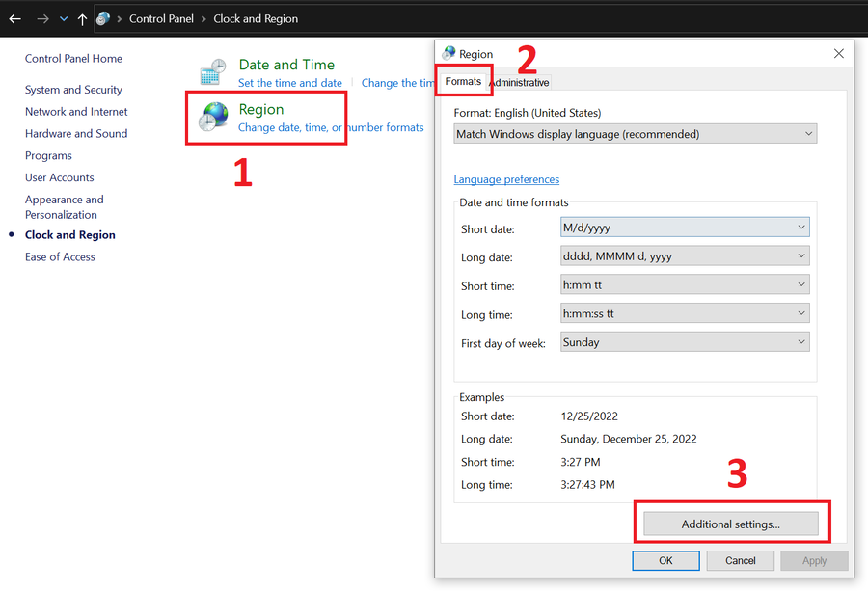
Task: Open the recent locations chevron
Action: (x=64, y=19)
